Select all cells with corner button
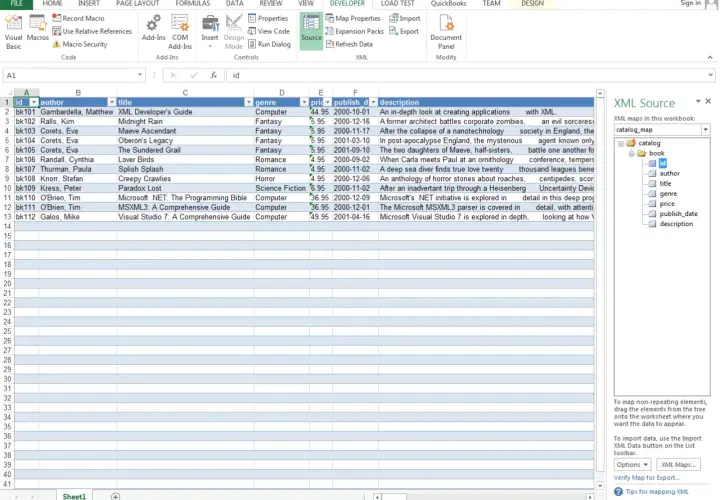 (x=7, y=93)
